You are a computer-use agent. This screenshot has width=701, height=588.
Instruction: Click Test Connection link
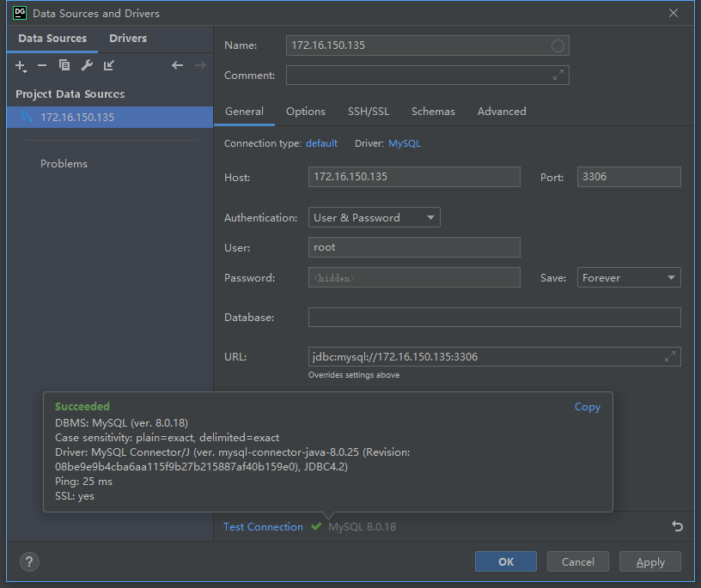click(263, 527)
